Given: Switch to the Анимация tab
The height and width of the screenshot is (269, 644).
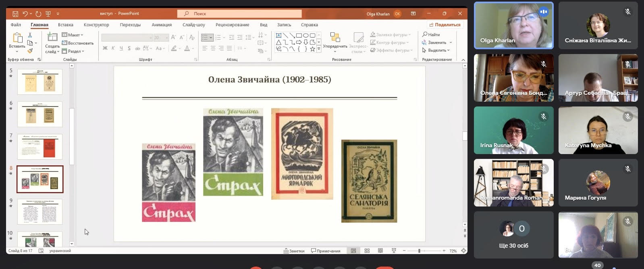Looking at the screenshot, I should tap(162, 25).
